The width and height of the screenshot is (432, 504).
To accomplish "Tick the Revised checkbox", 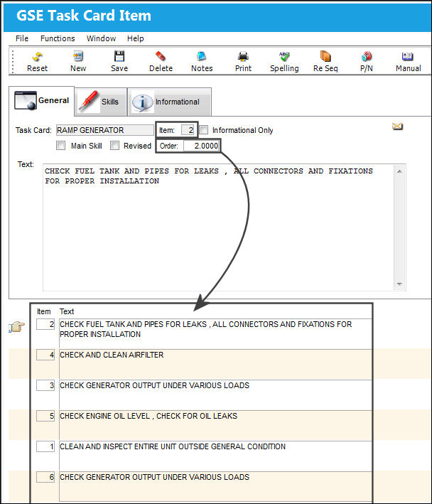I will (114, 146).
